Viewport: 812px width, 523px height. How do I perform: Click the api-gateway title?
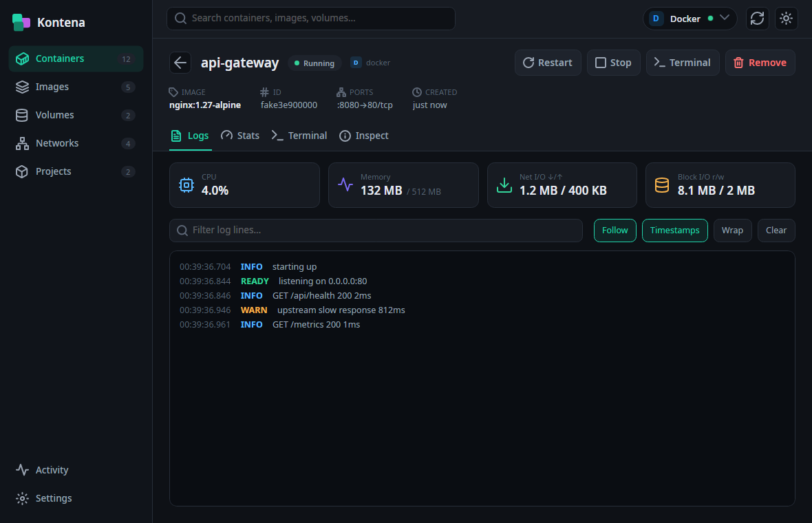click(x=239, y=63)
